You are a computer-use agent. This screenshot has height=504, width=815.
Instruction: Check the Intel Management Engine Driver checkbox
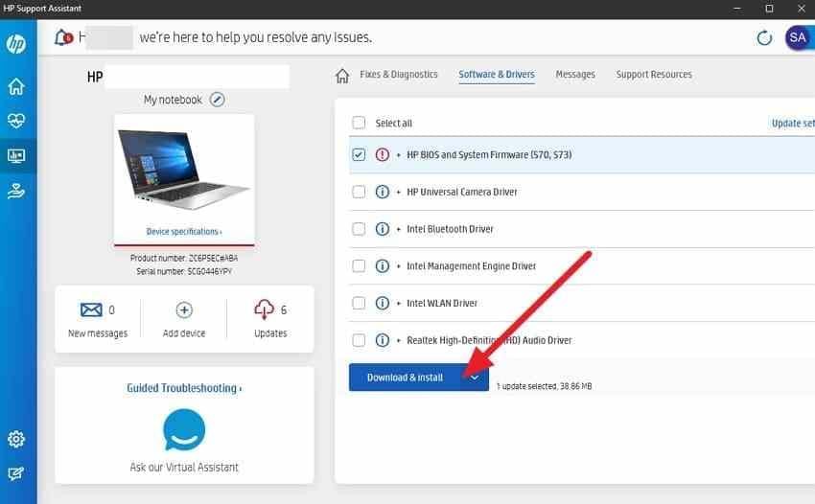click(x=359, y=266)
